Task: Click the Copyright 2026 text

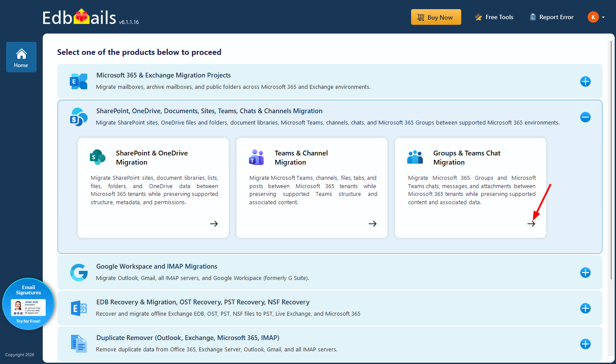Action: tap(20, 355)
